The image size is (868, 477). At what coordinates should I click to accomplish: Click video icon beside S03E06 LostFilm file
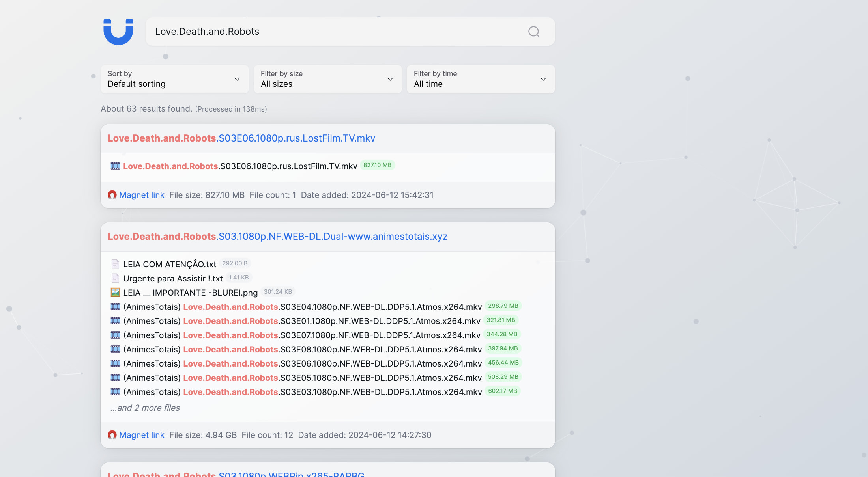point(115,166)
